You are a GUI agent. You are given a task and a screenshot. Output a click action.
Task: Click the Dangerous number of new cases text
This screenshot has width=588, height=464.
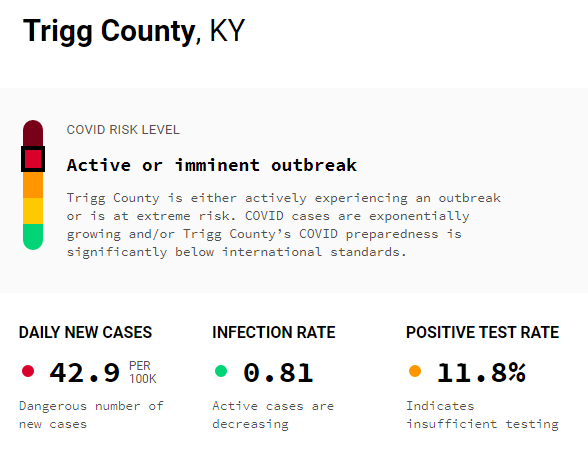point(91,415)
